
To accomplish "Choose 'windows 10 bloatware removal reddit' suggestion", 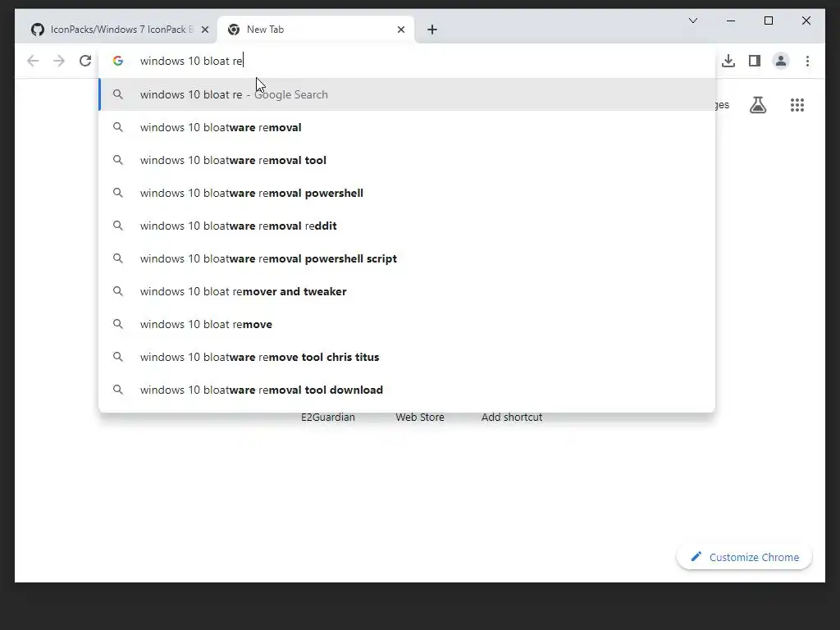I will (x=407, y=226).
